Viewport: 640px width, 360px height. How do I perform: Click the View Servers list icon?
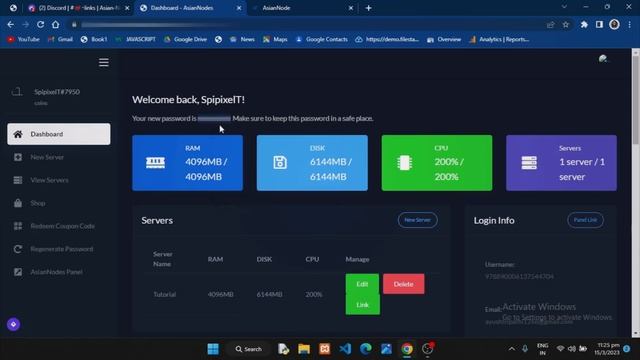point(18,180)
